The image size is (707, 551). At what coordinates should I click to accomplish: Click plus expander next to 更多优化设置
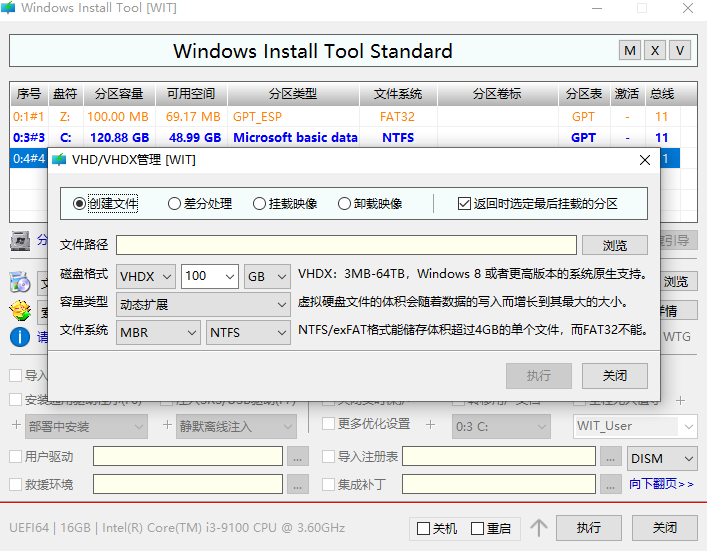tap(431, 425)
